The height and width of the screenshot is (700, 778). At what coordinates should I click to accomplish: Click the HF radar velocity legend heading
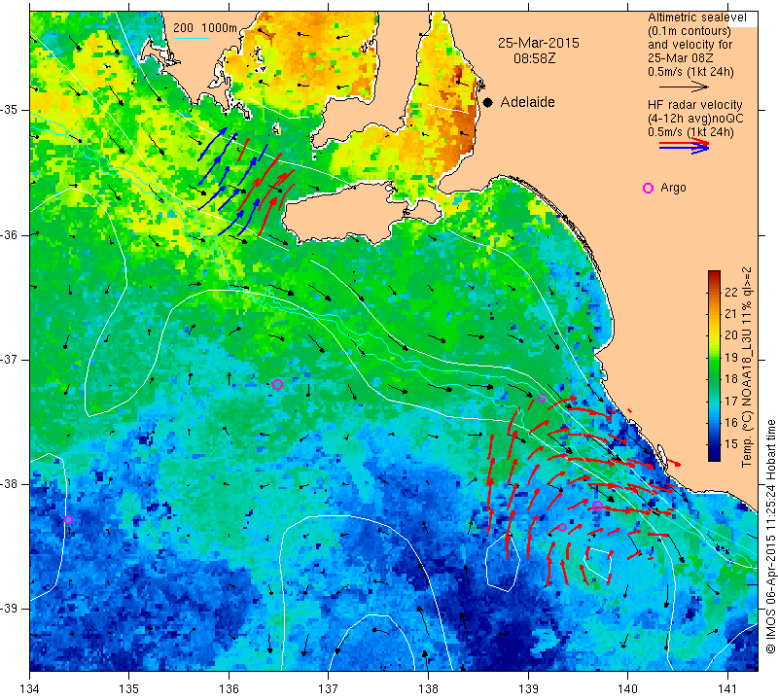tap(694, 105)
